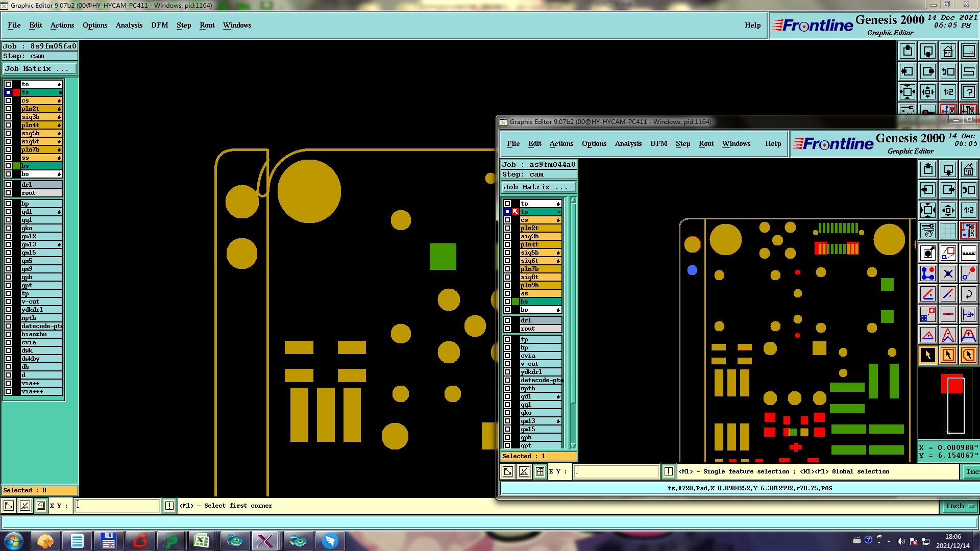Click Help in back window menu bar

pyautogui.click(x=752, y=25)
